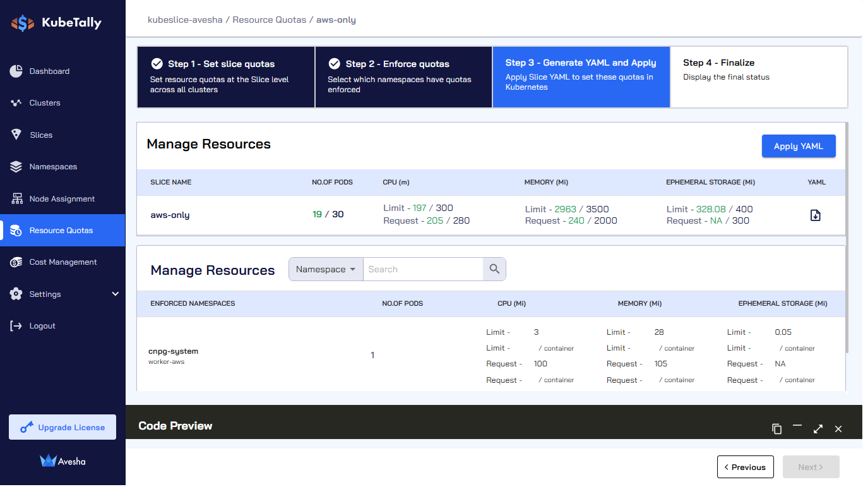Click the Resource Quotas icon
The image size is (868, 494).
pos(16,231)
